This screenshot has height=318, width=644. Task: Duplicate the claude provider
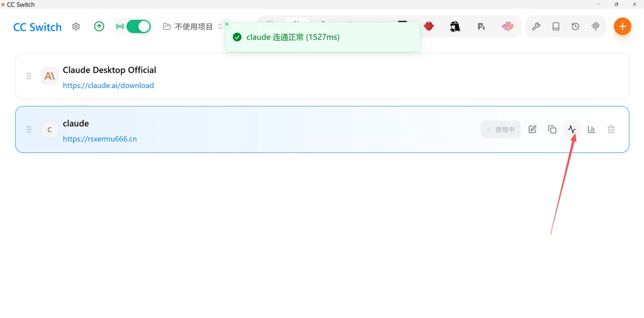click(552, 129)
